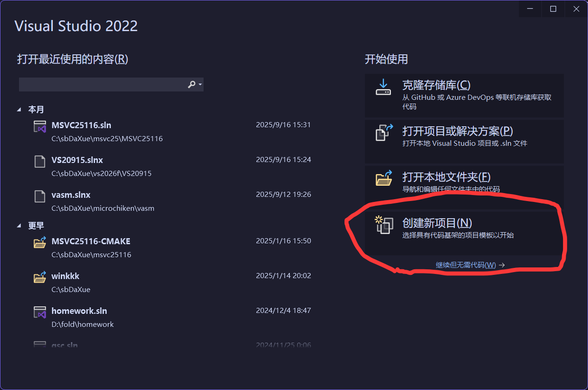Click the create new project icon

click(384, 225)
